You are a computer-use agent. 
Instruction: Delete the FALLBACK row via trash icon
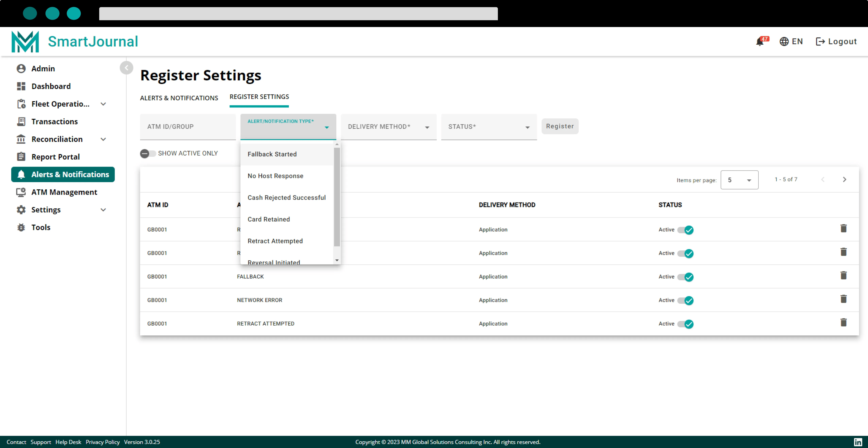click(x=843, y=276)
